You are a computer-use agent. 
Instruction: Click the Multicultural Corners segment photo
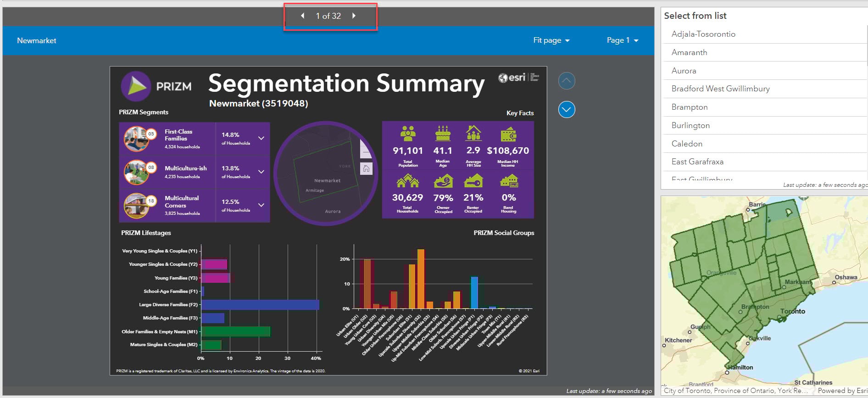tap(136, 206)
